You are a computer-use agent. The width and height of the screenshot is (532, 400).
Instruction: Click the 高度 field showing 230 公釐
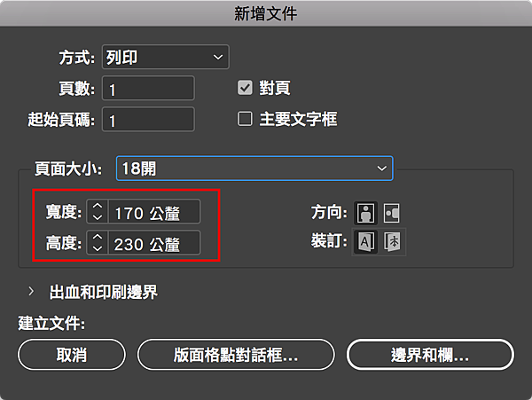(x=154, y=243)
